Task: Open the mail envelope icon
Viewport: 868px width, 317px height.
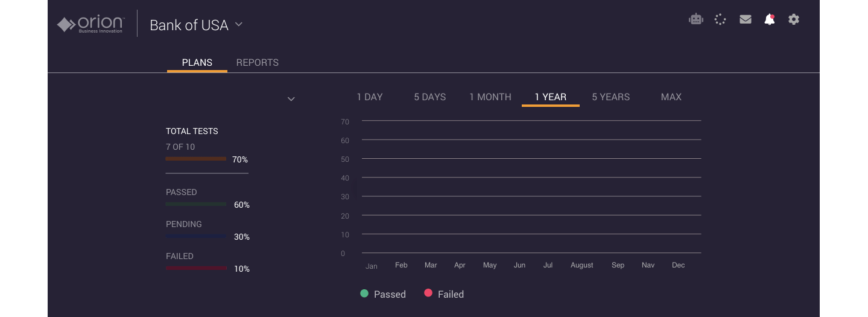Action: (x=746, y=19)
